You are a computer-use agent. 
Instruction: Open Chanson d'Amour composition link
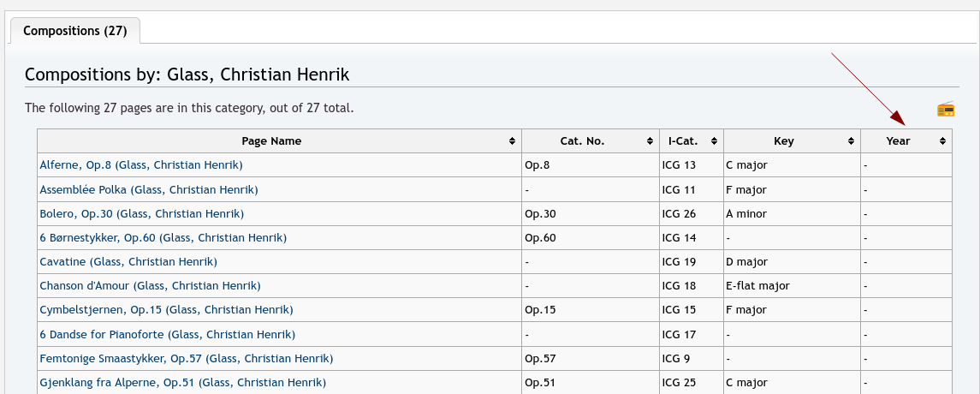pyautogui.click(x=150, y=285)
